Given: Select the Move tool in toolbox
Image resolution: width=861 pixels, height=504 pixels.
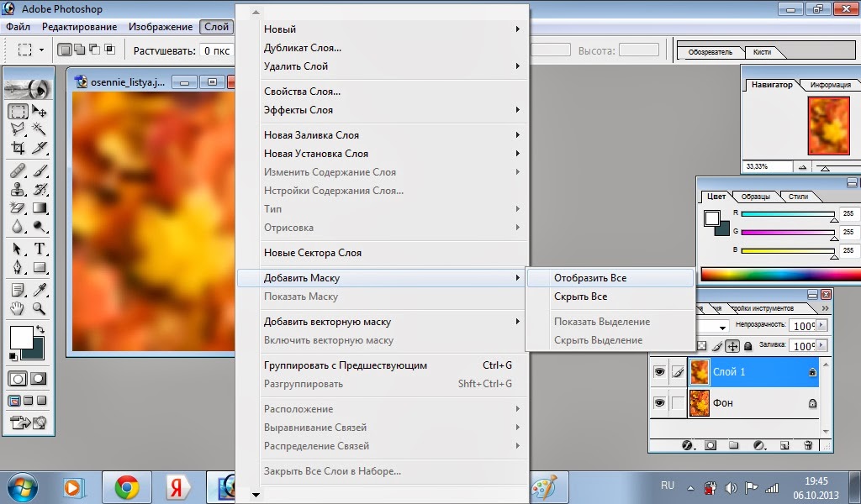Looking at the screenshot, I should [x=39, y=112].
